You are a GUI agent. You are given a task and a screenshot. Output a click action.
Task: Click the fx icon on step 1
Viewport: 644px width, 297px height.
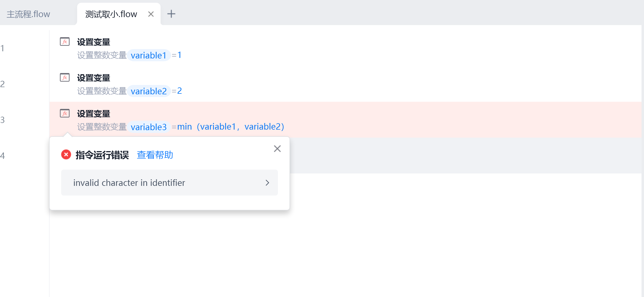coord(65,42)
